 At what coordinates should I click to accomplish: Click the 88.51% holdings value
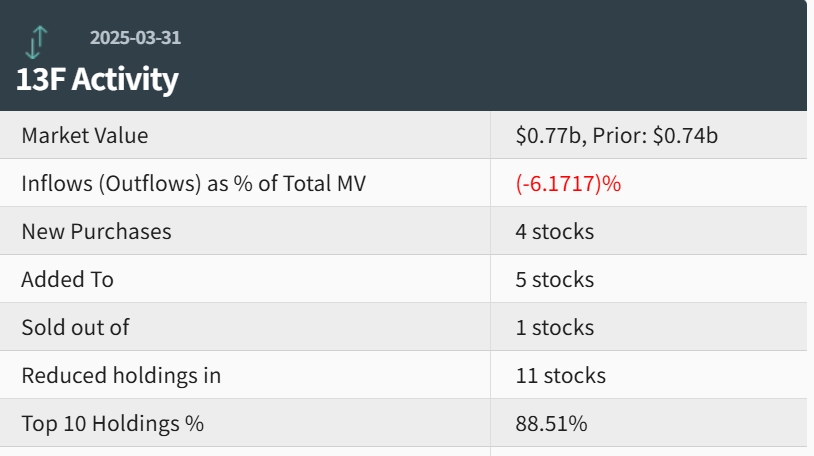click(551, 424)
